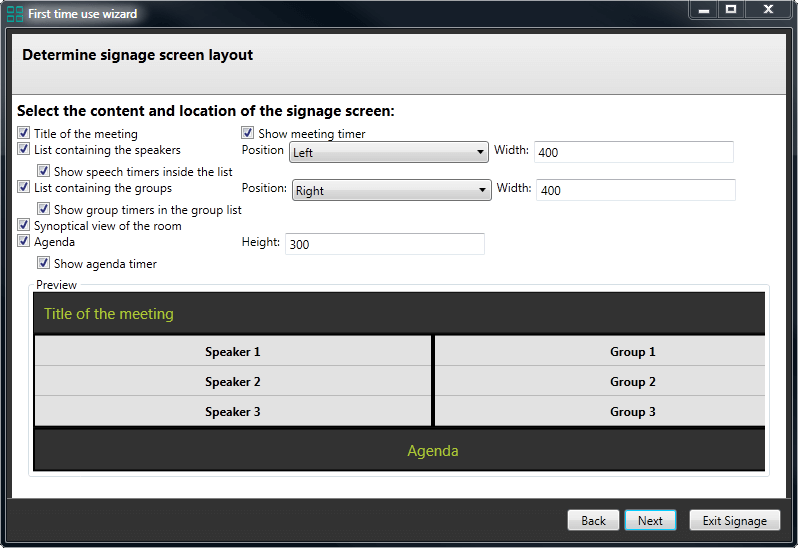Toggle List containing the speakers checkbox
The width and height of the screenshot is (798, 548).
tap(23, 149)
